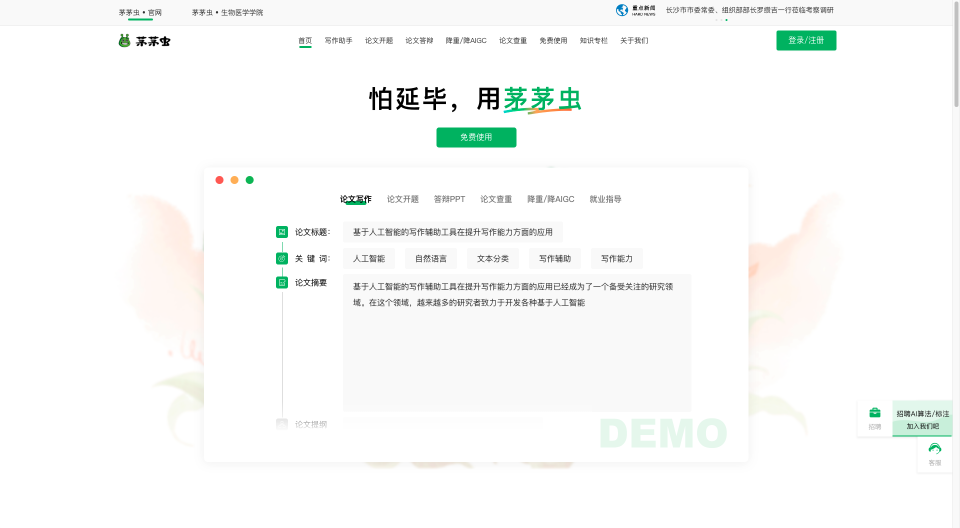Click the 写作辅助 keyword tag
Image resolution: width=960 pixels, height=528 pixels.
click(x=555, y=258)
